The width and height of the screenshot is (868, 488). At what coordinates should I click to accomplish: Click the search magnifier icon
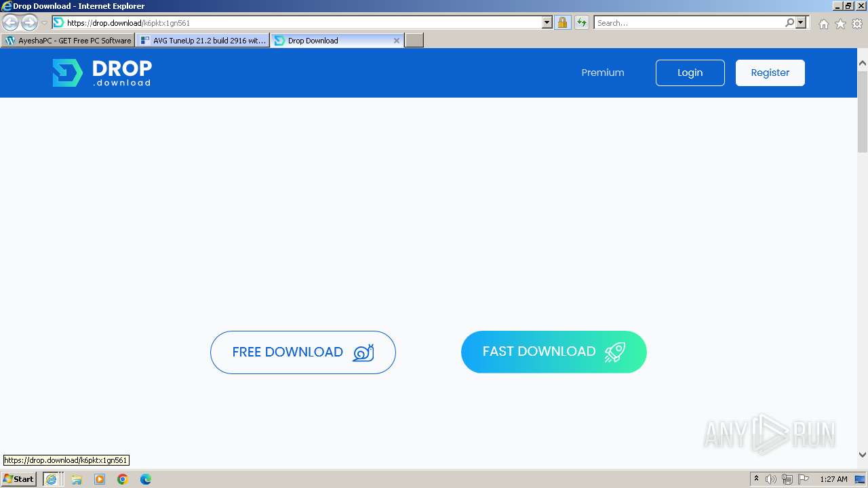(789, 22)
